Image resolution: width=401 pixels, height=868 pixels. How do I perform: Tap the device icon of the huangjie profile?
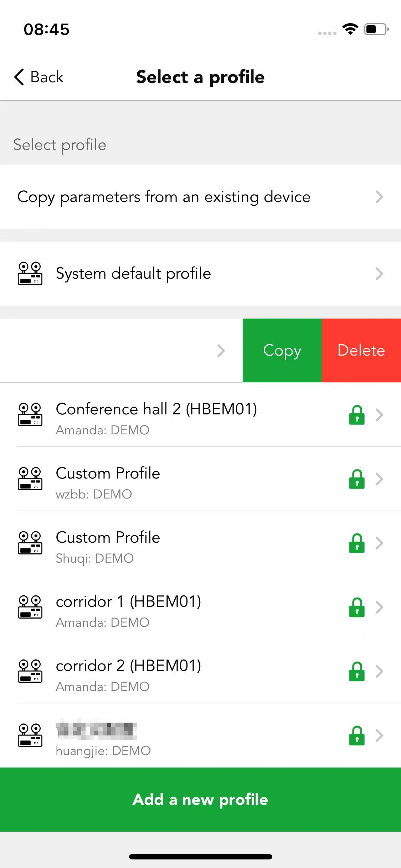[x=30, y=735]
